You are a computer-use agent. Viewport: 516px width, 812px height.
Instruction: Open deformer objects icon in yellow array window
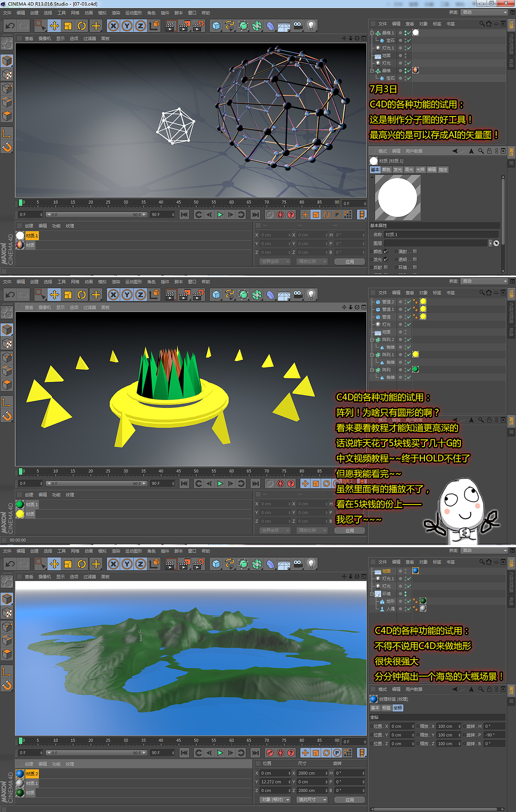270,295
